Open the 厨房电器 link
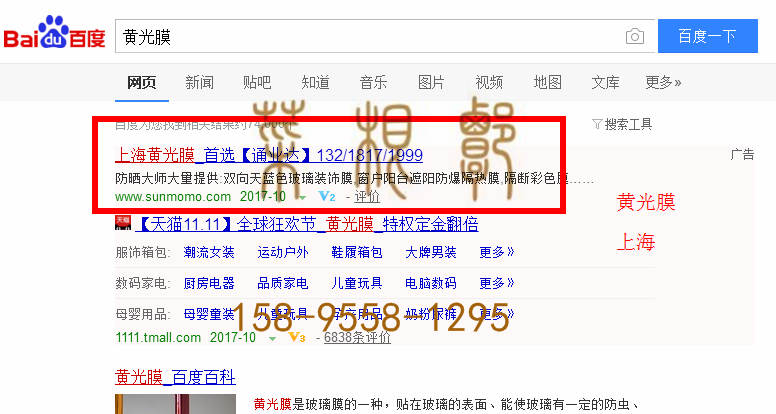776x414 pixels. point(209,283)
